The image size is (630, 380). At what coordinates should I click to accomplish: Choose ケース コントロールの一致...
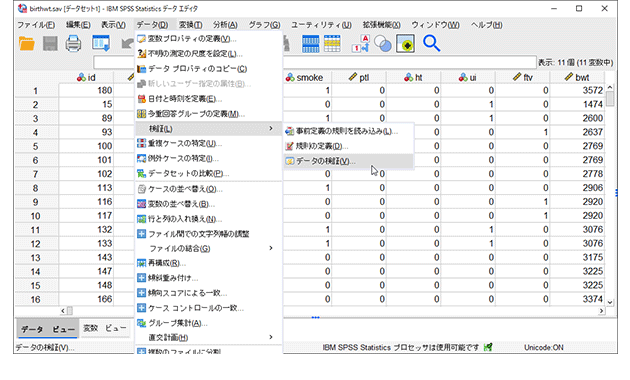(208, 308)
